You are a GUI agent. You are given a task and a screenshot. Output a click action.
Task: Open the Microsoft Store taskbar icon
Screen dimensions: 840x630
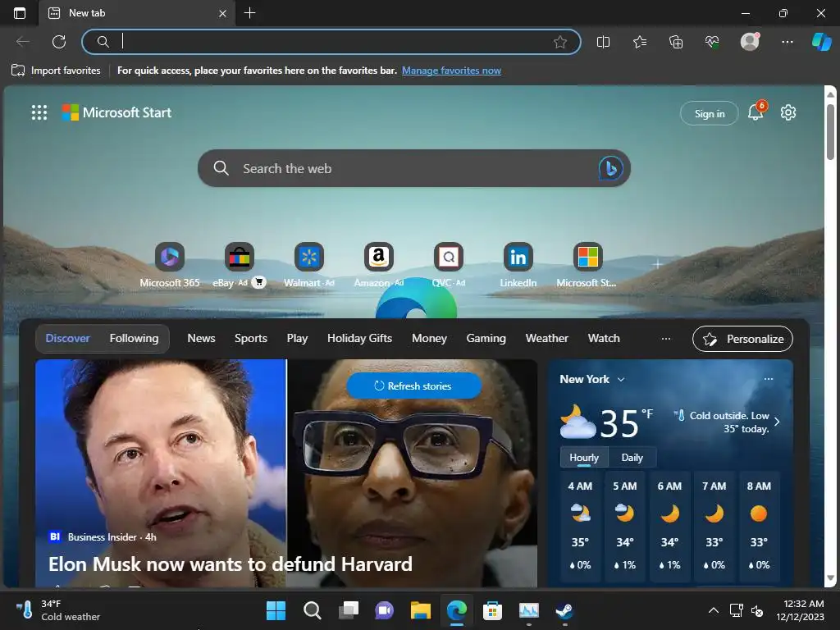pos(492,610)
